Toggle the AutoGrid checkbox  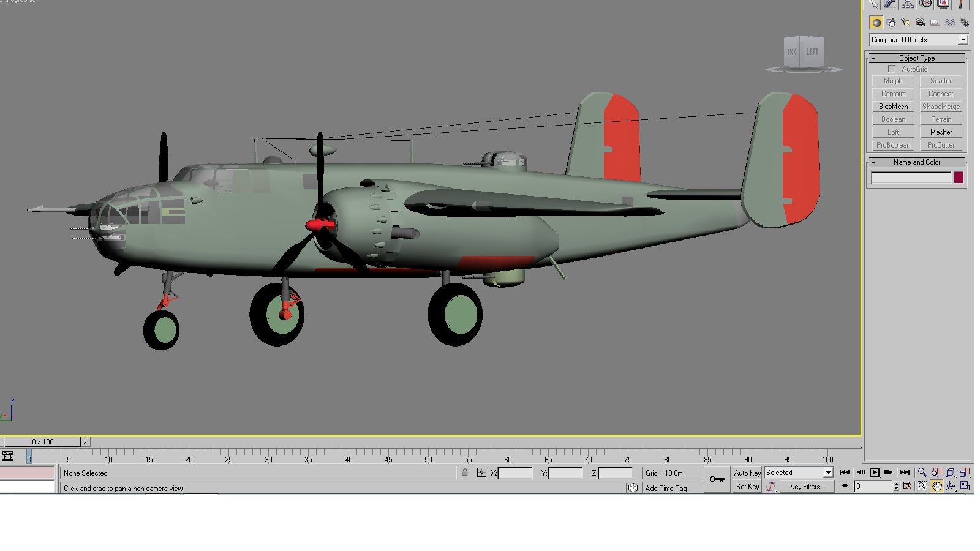point(891,69)
